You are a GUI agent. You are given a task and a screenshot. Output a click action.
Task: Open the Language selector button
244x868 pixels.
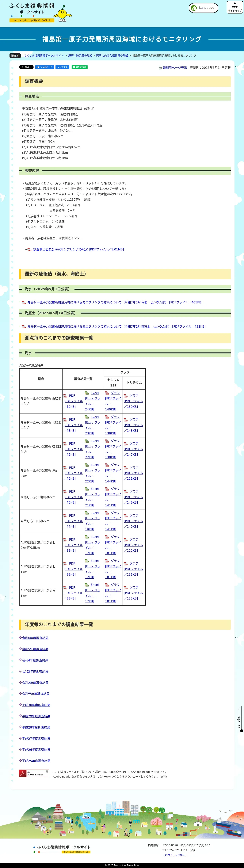[x=203, y=8]
